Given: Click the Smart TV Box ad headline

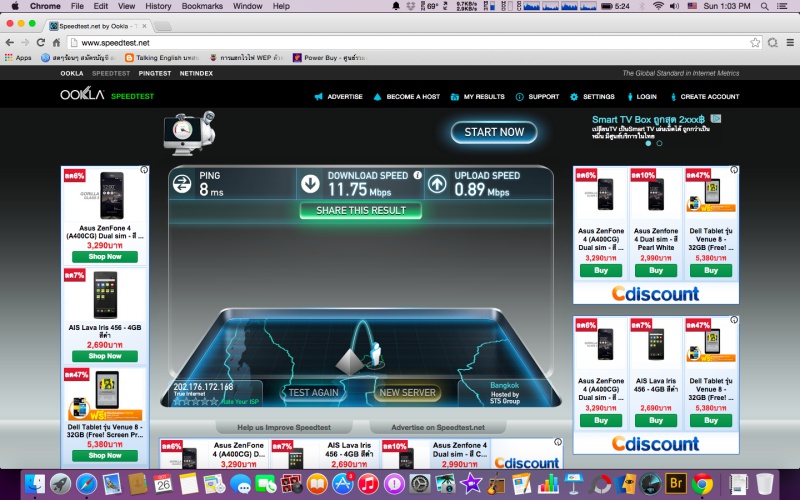Looking at the screenshot, I should click(648, 119).
